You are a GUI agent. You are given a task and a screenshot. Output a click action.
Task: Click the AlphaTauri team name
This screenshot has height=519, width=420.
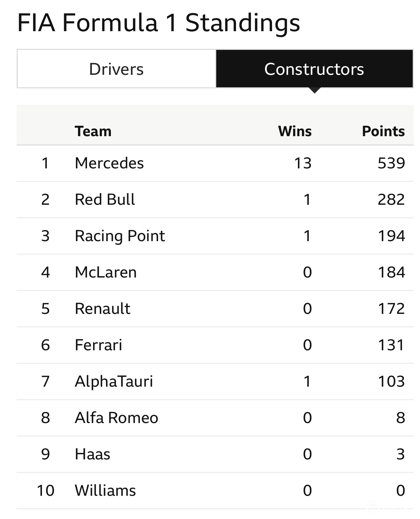114,381
